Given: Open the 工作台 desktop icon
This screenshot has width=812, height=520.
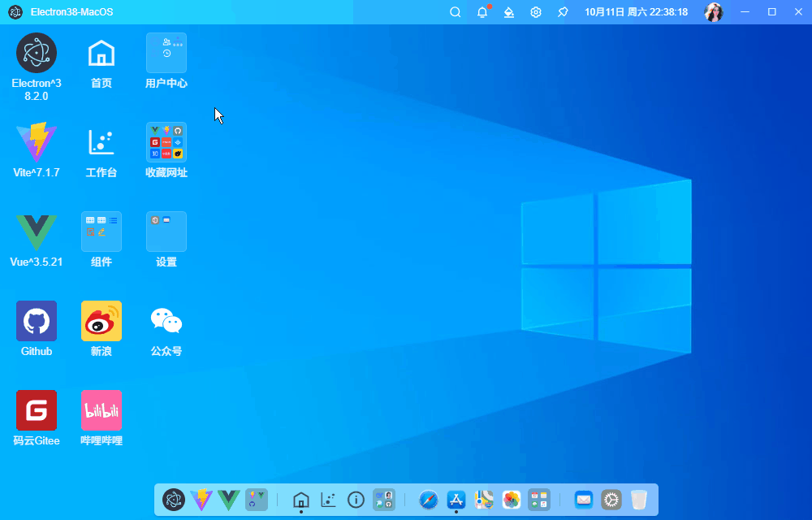Looking at the screenshot, I should tap(101, 142).
